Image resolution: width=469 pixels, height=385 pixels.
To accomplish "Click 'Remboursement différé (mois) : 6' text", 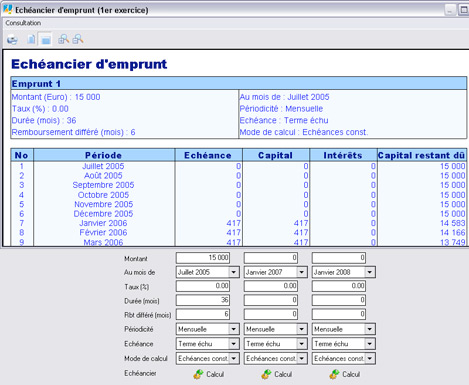I will [73, 132].
